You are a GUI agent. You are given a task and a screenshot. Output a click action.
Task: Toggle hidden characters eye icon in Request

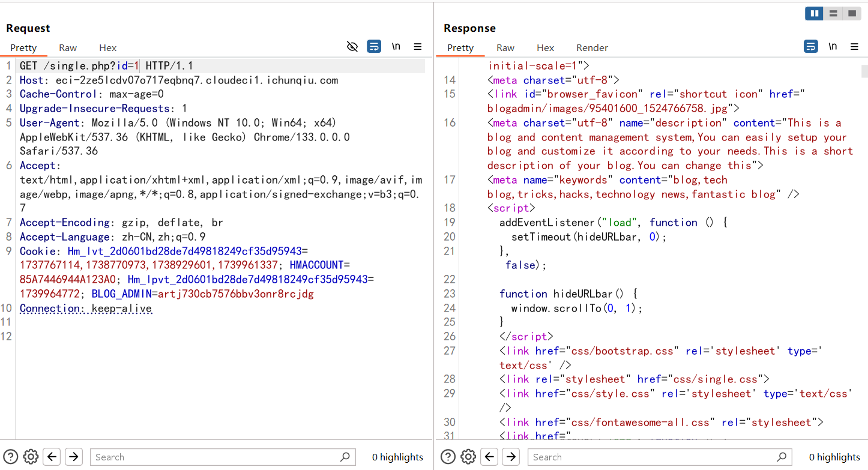coord(352,47)
